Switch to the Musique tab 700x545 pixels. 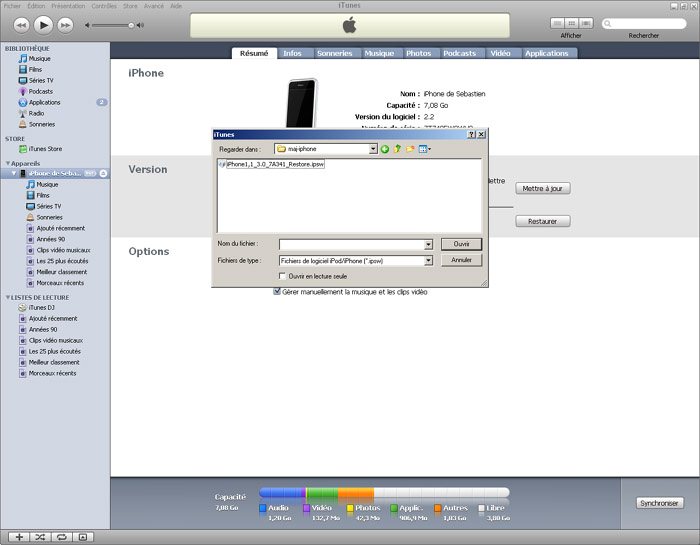[x=379, y=53]
